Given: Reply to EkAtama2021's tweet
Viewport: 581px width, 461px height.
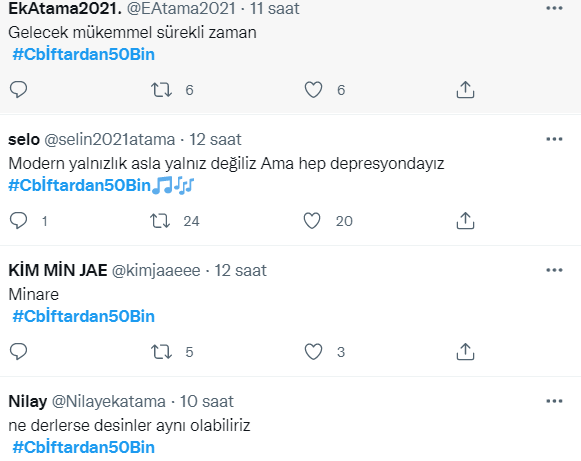Looking at the screenshot, I should 18,90.
